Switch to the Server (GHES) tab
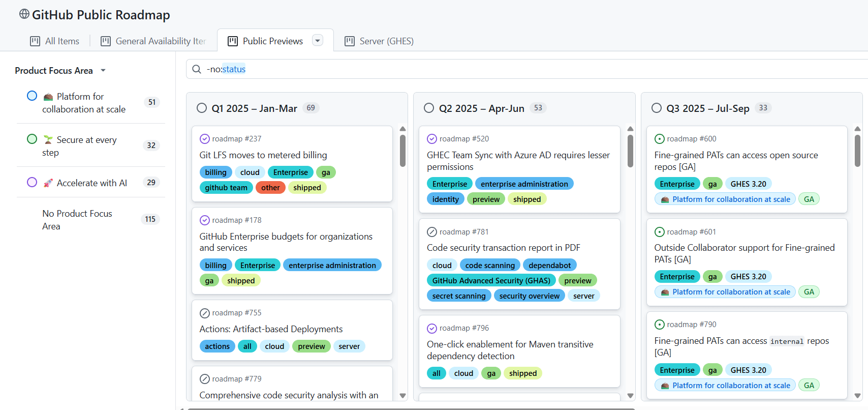The width and height of the screenshot is (868, 410). pyautogui.click(x=379, y=41)
